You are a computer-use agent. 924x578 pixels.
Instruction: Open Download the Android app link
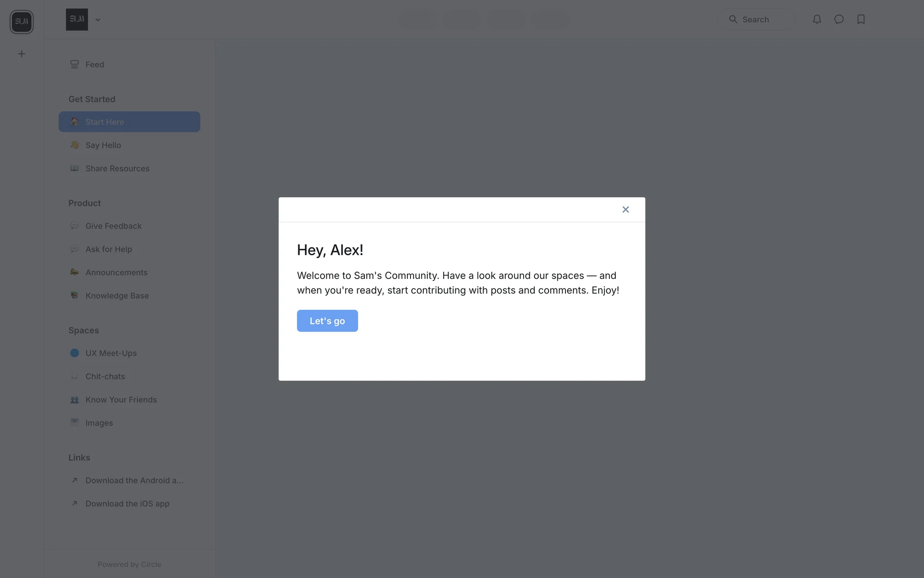click(134, 480)
